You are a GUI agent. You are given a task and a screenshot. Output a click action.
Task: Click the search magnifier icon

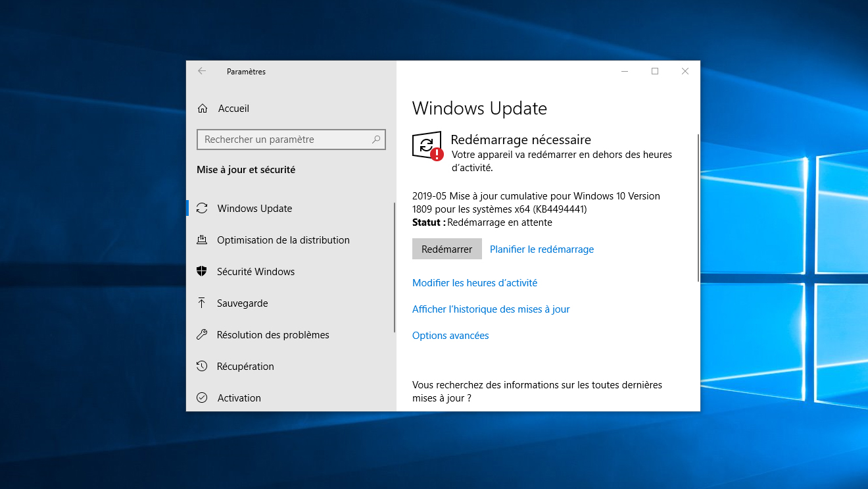[x=376, y=140]
